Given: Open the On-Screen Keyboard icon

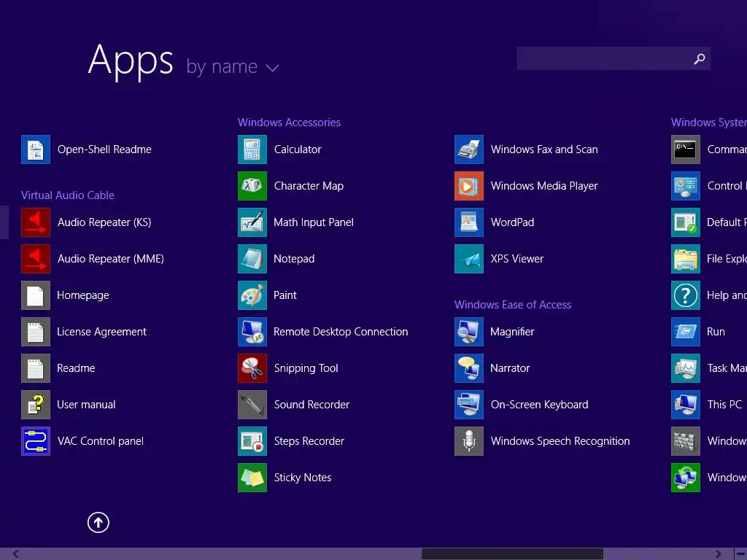Looking at the screenshot, I should point(469,405).
